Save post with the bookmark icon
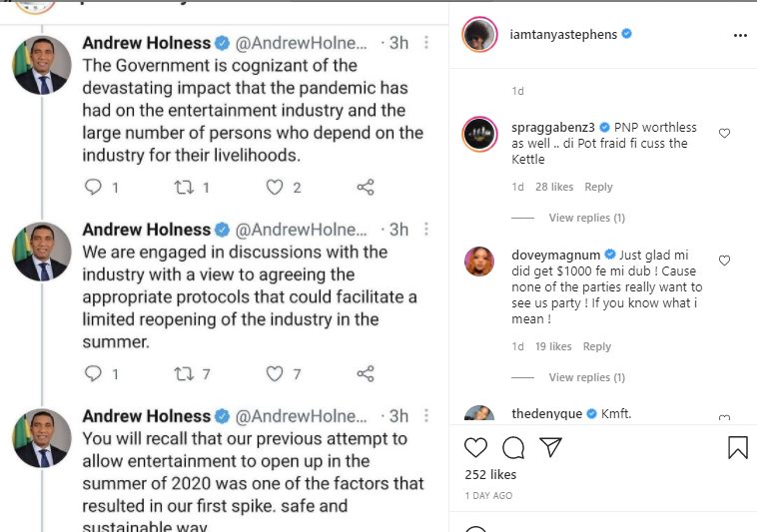757x532 pixels. click(x=738, y=447)
